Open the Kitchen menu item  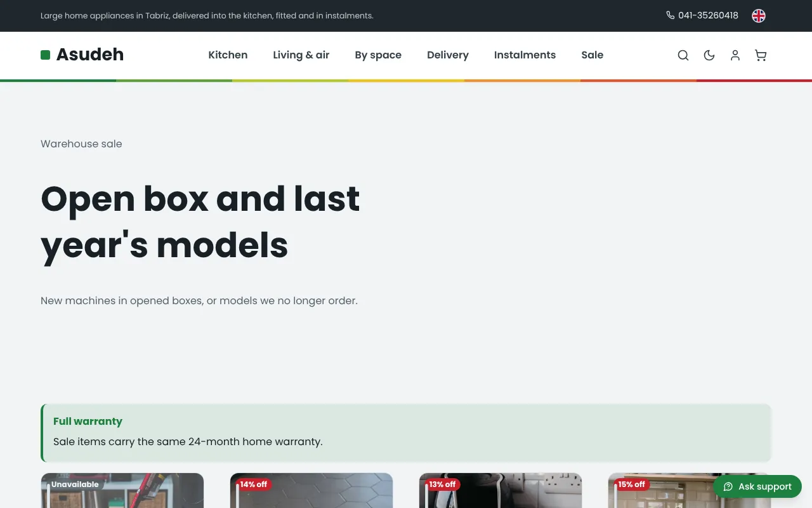pyautogui.click(x=228, y=55)
